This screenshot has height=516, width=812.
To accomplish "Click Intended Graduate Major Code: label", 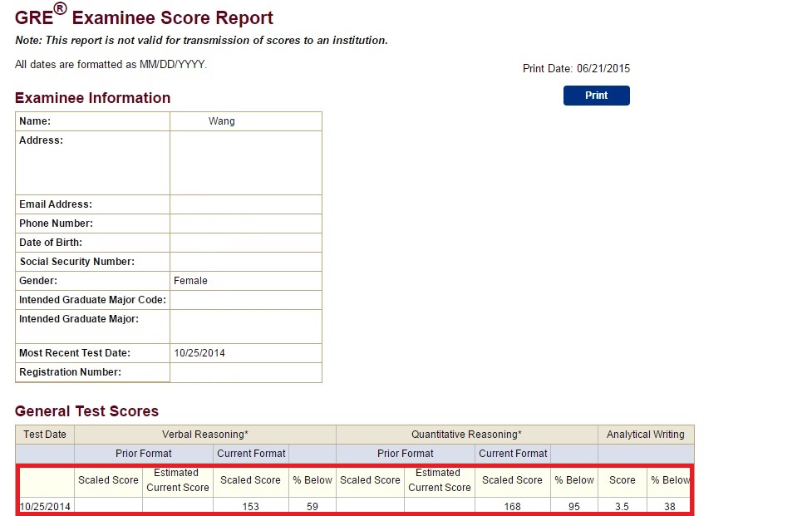I will tap(93, 300).
